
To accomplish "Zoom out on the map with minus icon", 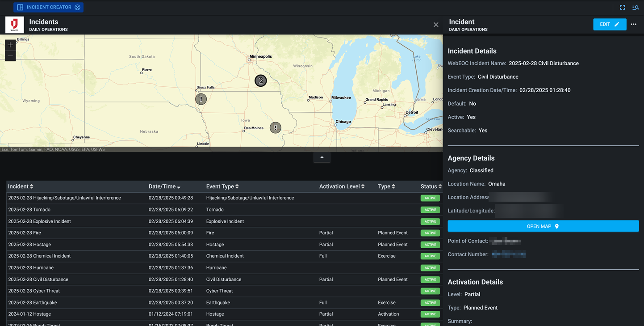I will tap(10, 55).
